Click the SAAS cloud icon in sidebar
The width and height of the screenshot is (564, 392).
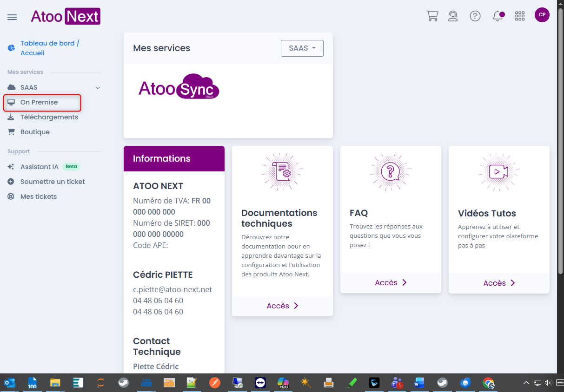tap(11, 87)
